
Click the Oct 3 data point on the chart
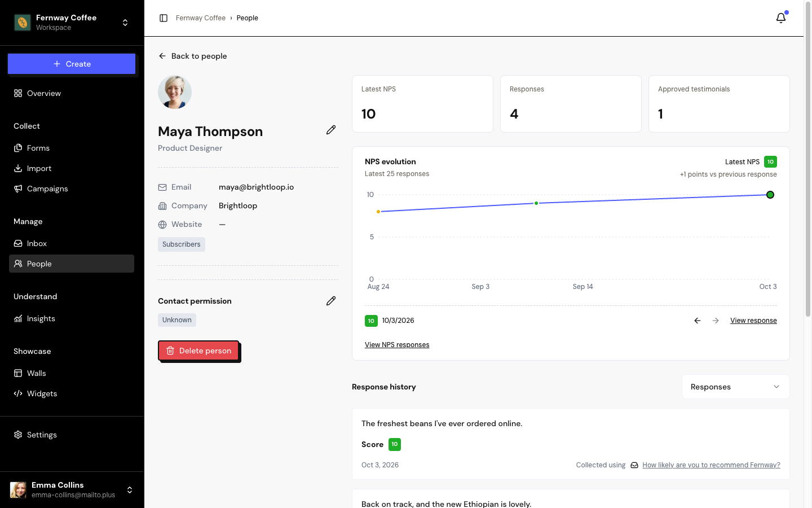click(770, 195)
